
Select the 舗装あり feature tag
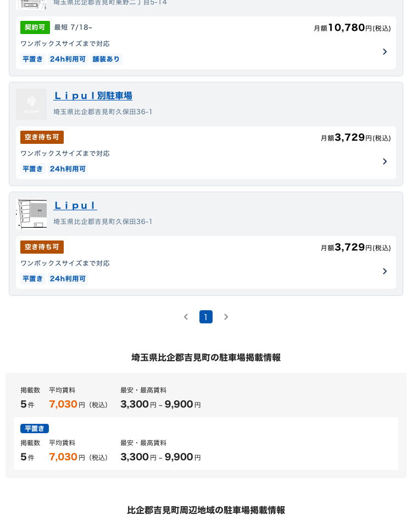[x=106, y=59]
